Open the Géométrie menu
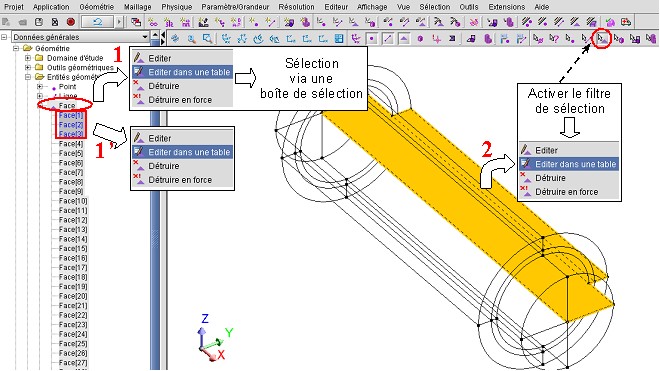 pos(96,7)
